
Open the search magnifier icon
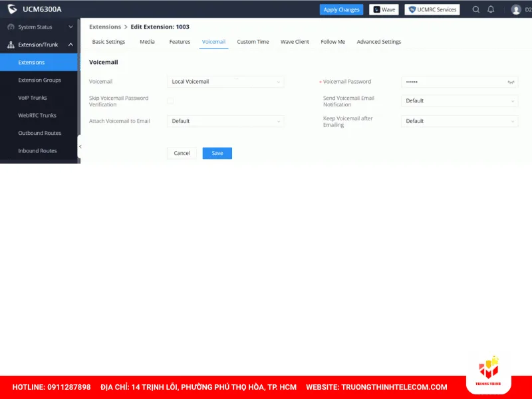point(476,9)
